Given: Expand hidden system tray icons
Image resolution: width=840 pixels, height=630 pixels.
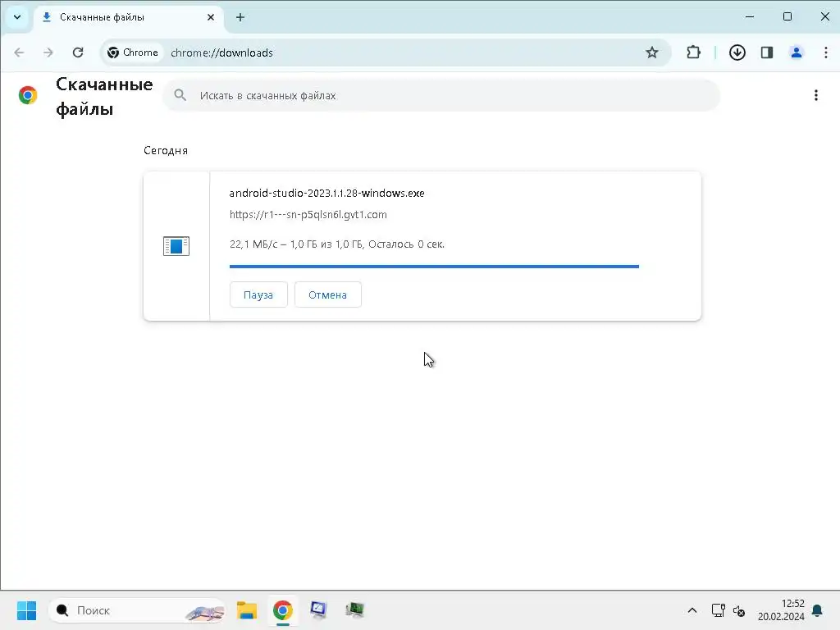Looking at the screenshot, I should (x=692, y=610).
